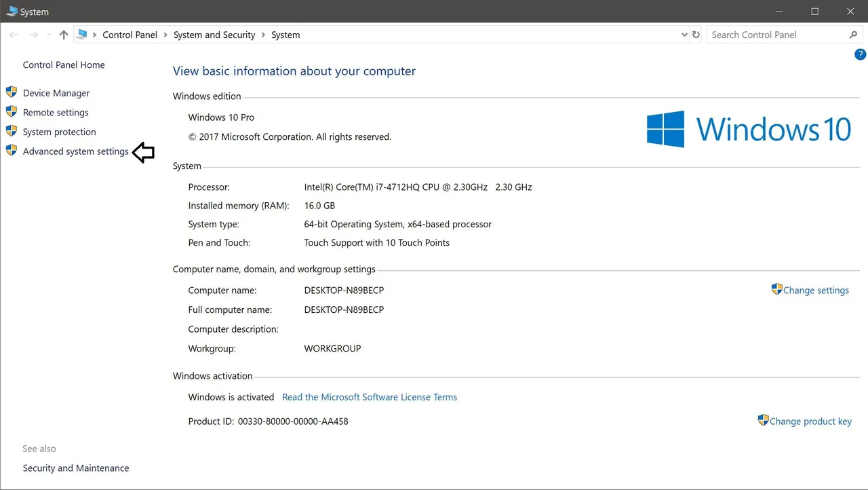
Task: Click the shield icon beside Device Manager
Action: coord(11,92)
